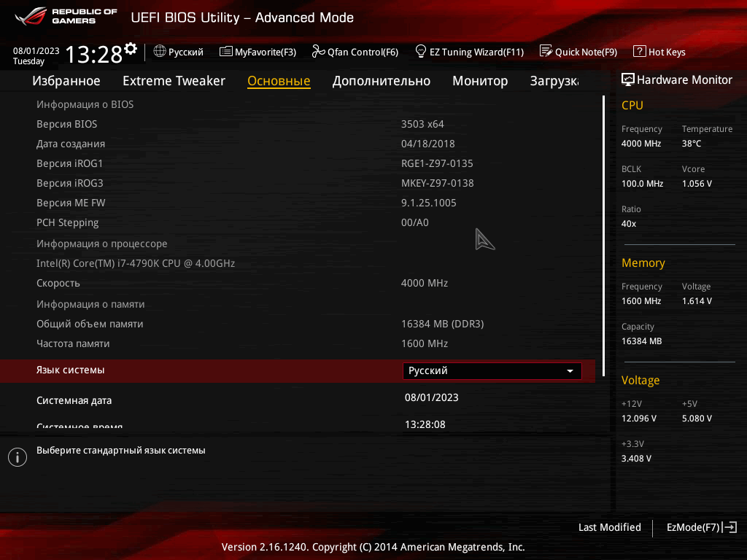The width and height of the screenshot is (747, 560).
Task: Launch EZ Tuning Wizard(F11)
Action: click(x=476, y=52)
